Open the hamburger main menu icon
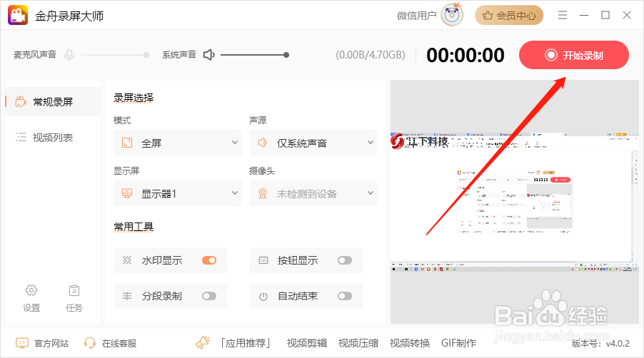This screenshot has width=644, height=358. [x=563, y=15]
